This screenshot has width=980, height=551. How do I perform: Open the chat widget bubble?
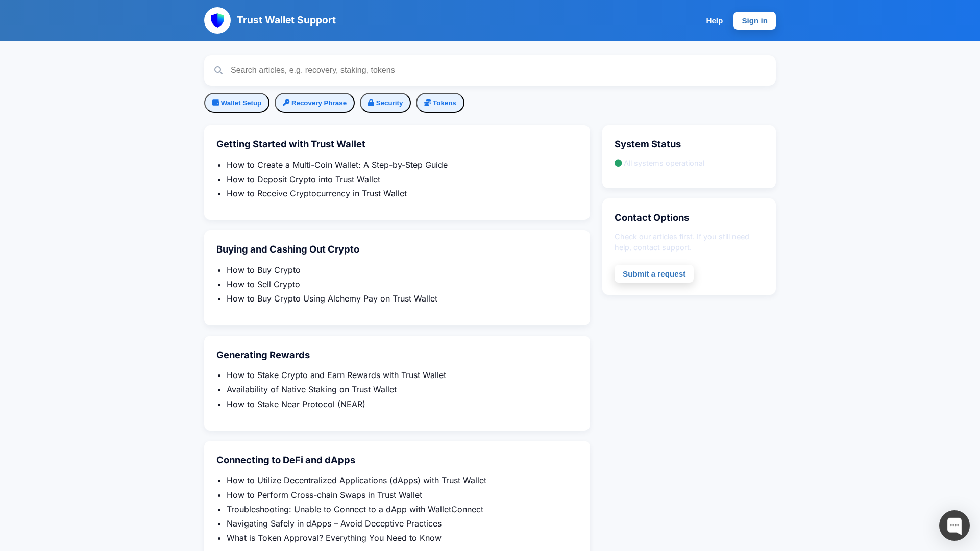pyautogui.click(x=954, y=525)
